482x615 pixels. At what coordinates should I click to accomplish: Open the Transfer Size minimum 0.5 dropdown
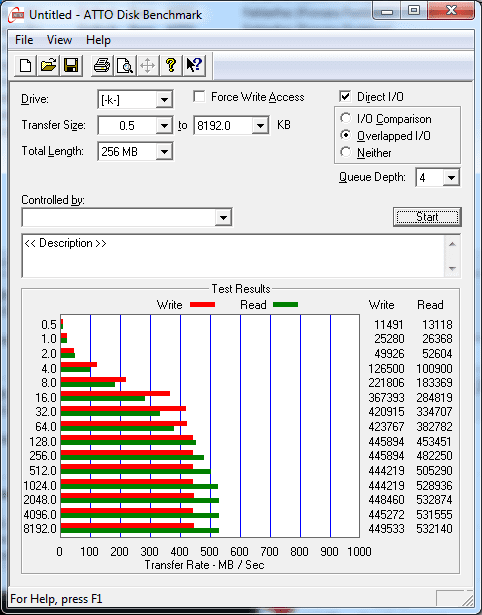click(x=164, y=126)
